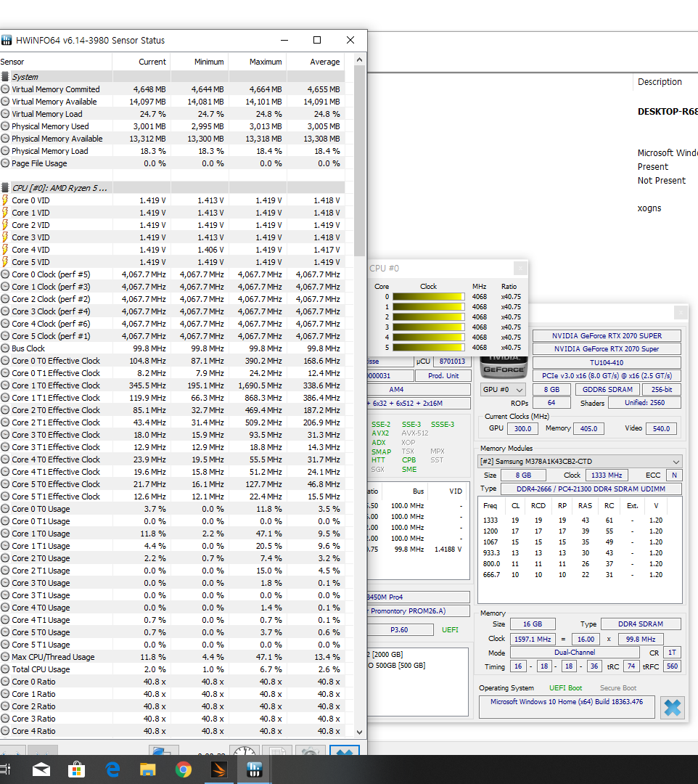The image size is (698, 784).
Task: Close the CPU #0 clock popup
Action: pos(520,268)
